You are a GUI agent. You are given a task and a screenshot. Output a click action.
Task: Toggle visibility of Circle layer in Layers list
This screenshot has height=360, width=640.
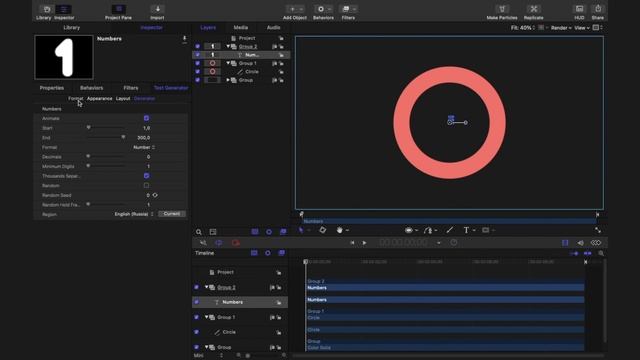pyautogui.click(x=198, y=72)
